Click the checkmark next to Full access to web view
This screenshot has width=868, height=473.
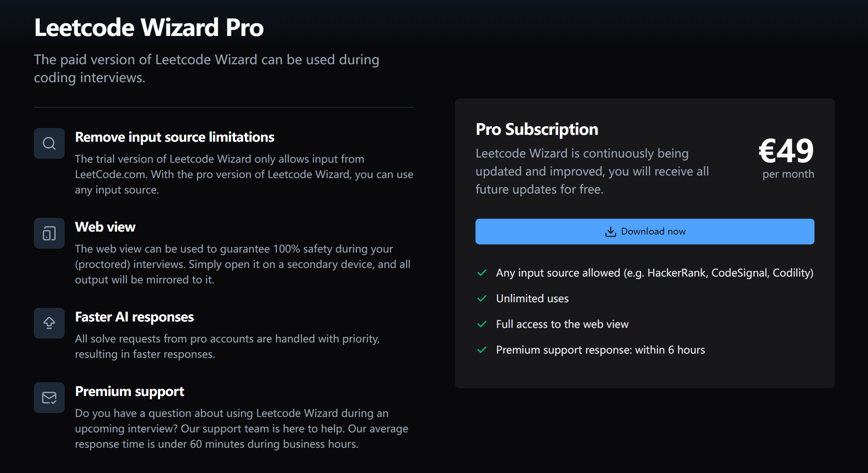tap(482, 324)
